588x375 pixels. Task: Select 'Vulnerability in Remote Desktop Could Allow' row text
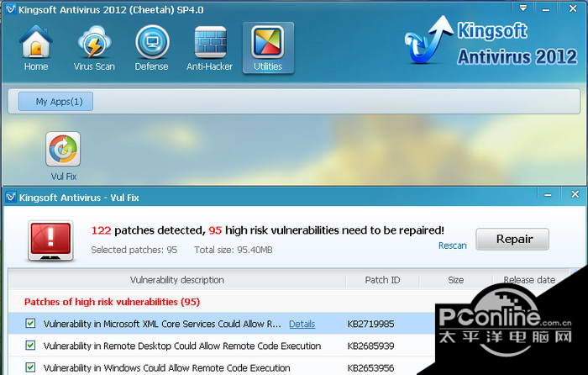(182, 346)
